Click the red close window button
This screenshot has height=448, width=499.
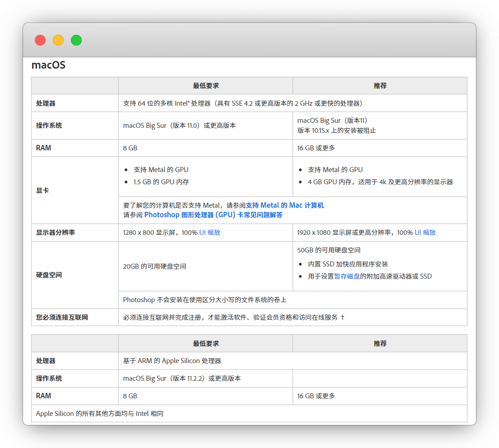(x=40, y=40)
